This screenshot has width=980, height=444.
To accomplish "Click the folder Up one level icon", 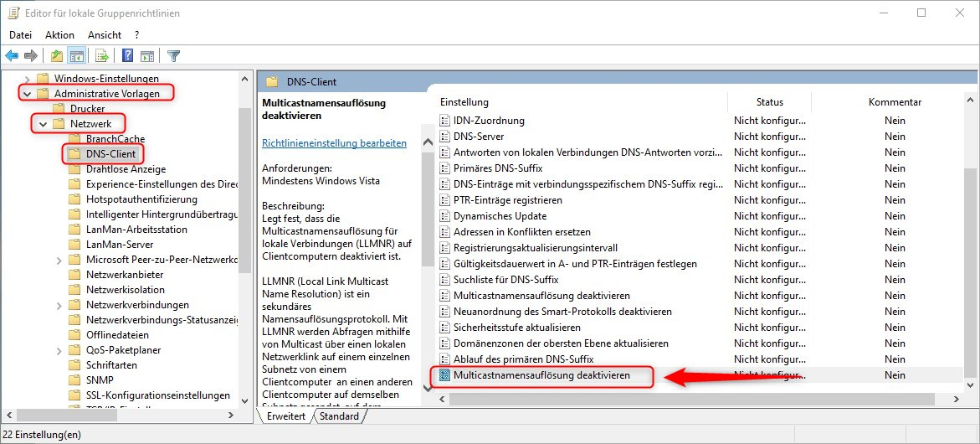I will click(x=56, y=56).
